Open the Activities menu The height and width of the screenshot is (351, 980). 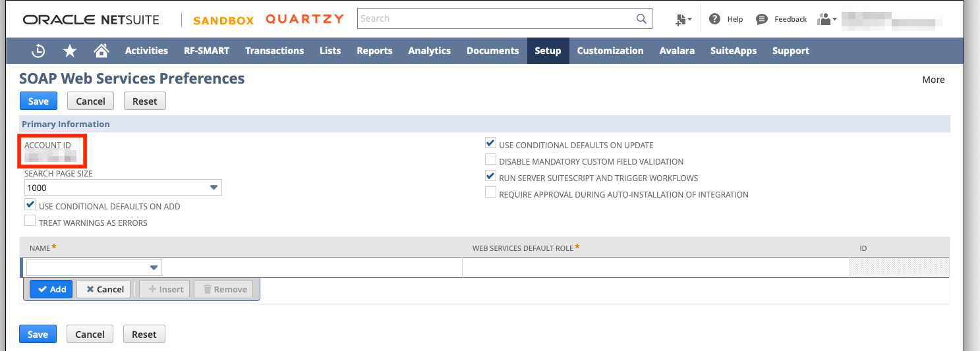coord(146,51)
